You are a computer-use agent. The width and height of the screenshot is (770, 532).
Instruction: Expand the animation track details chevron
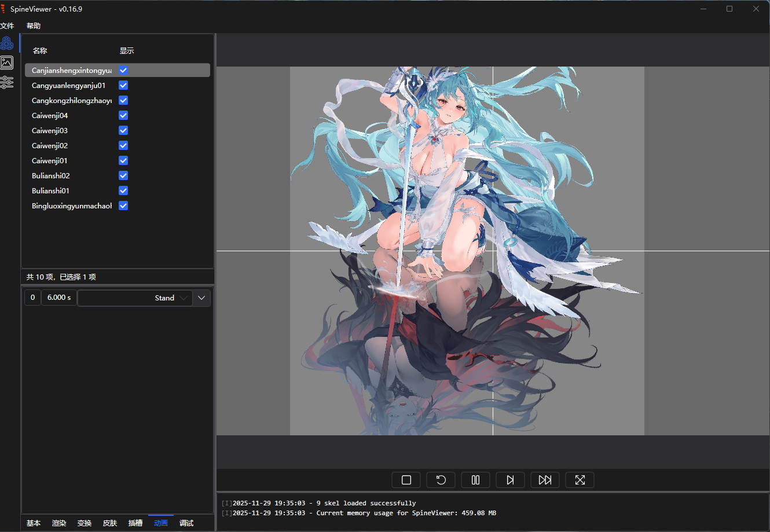click(x=201, y=298)
